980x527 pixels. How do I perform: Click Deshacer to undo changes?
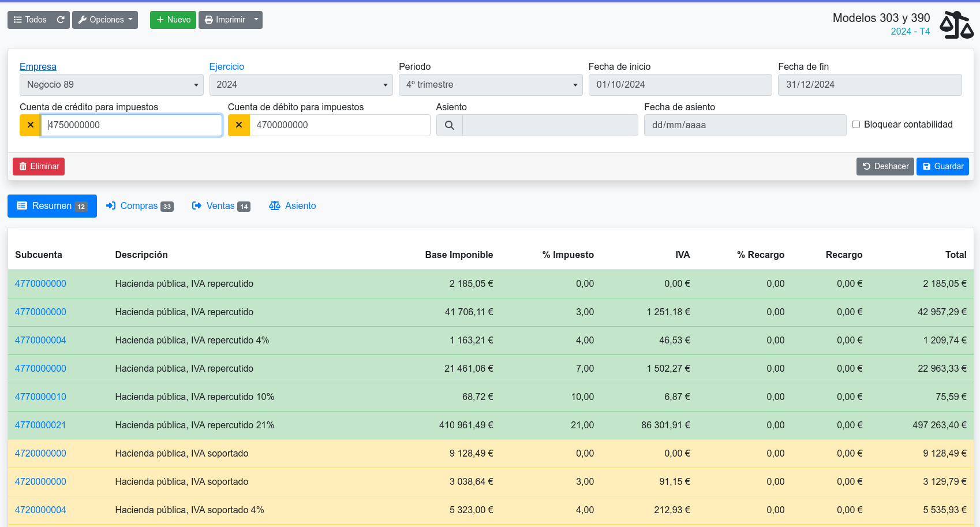tap(885, 166)
